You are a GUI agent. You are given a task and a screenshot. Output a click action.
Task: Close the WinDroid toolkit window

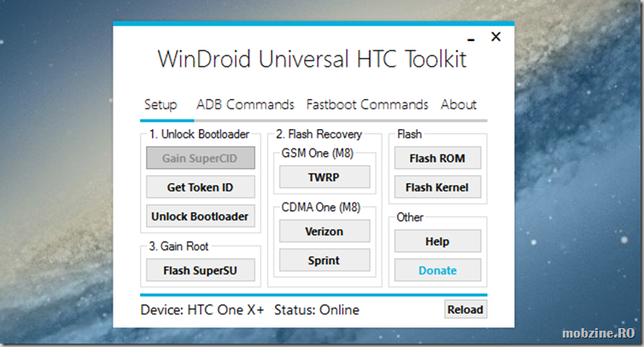(x=496, y=37)
